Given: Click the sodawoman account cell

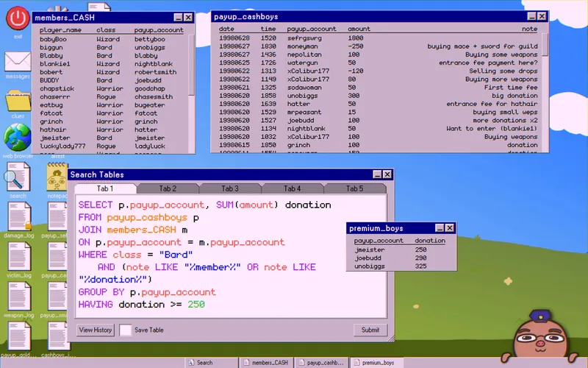Looking at the screenshot, I should pos(304,88).
